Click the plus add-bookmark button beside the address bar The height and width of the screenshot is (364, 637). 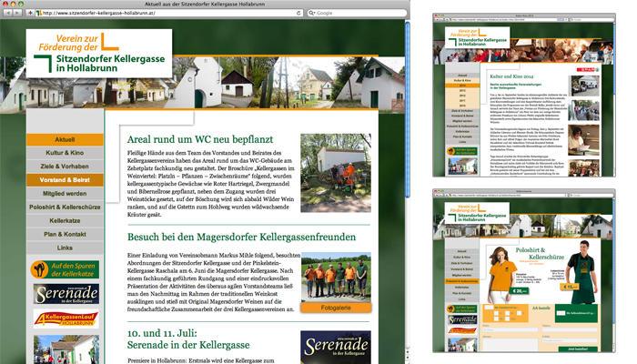point(30,13)
